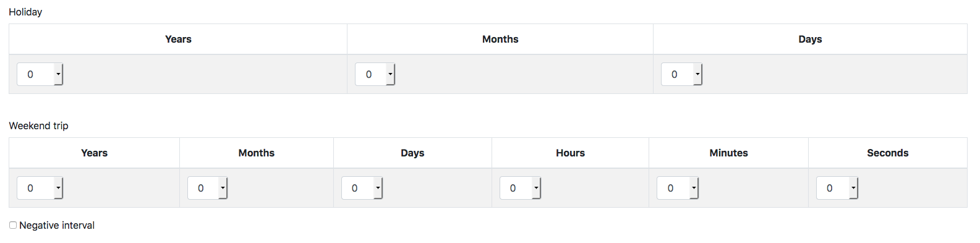980x243 pixels.
Task: Open the Holiday Months dropdown
Action: click(x=375, y=74)
